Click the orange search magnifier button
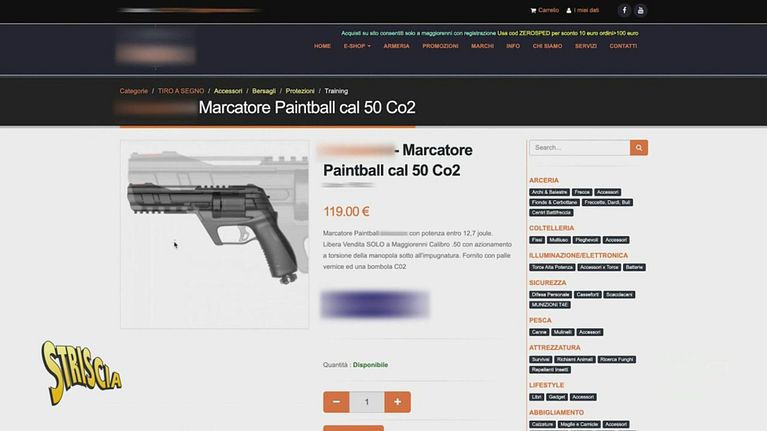Image resolution: width=767 pixels, height=431 pixels. [639, 148]
